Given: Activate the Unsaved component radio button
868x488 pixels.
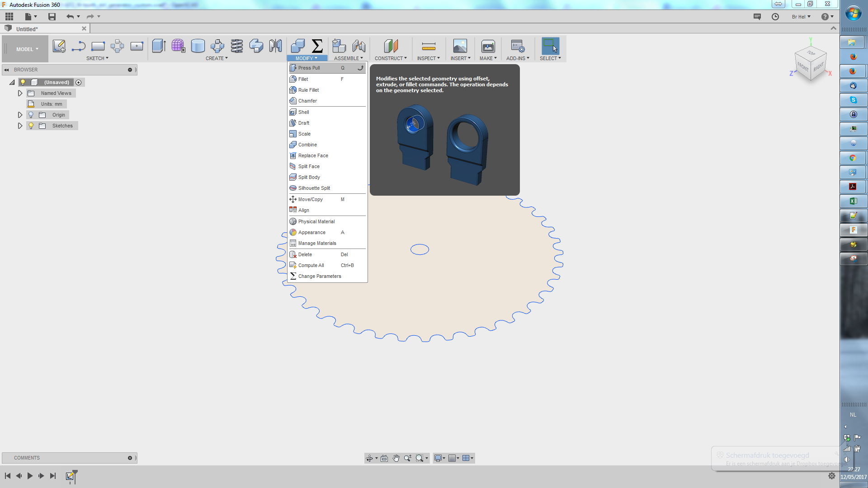Looking at the screenshot, I should 79,82.
